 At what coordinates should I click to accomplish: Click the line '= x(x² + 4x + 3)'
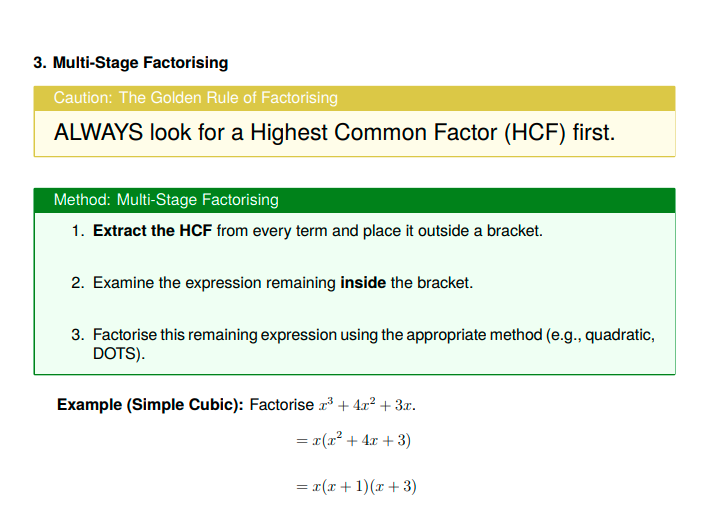point(354,441)
